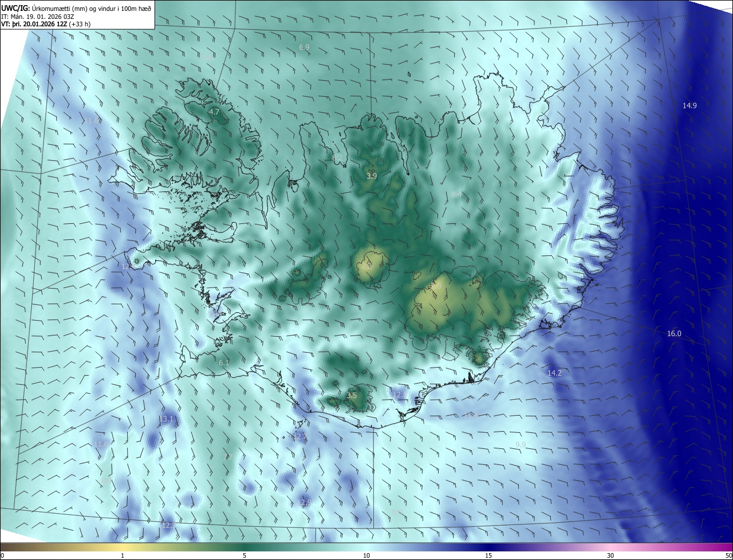Viewport: 733px width, 560px height.
Task: Click the 6.9 value label
Action: (304, 47)
